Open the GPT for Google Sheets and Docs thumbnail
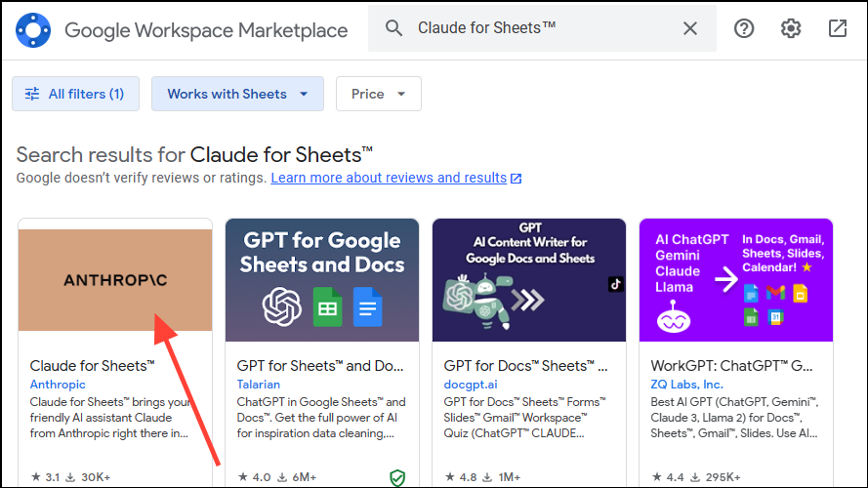 coord(322,280)
